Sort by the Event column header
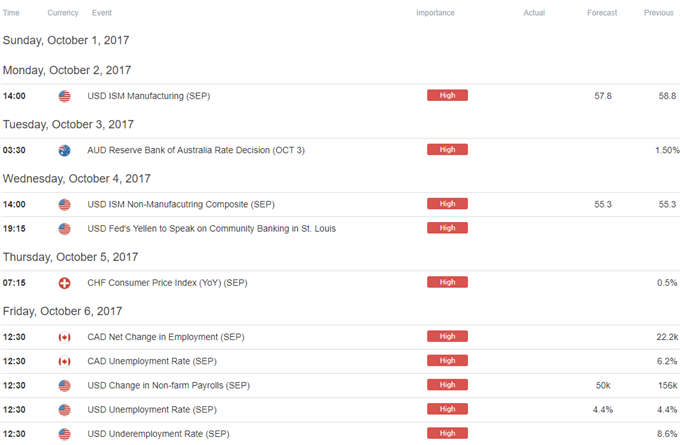The image size is (680, 445). [x=101, y=13]
